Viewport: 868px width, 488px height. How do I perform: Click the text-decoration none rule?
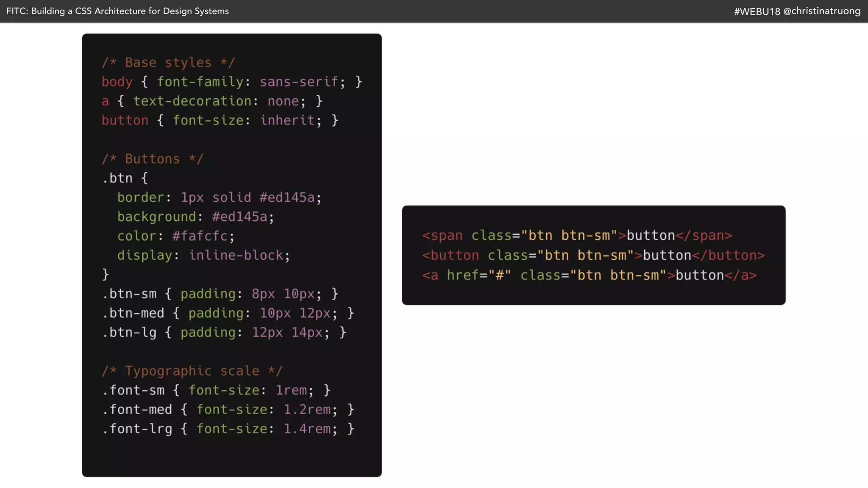(212, 101)
